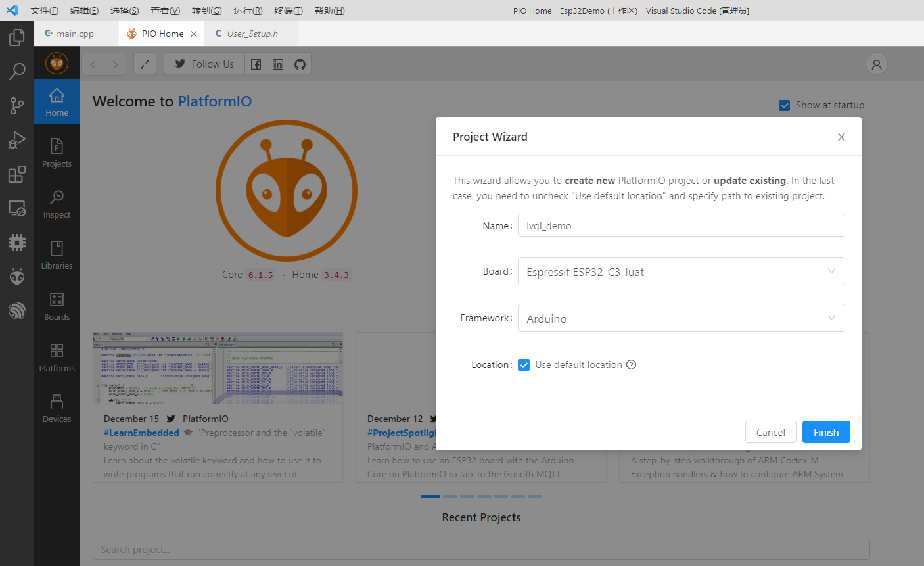Open PlatformIO GitHub page icon
The width and height of the screenshot is (924, 566).
click(x=300, y=64)
